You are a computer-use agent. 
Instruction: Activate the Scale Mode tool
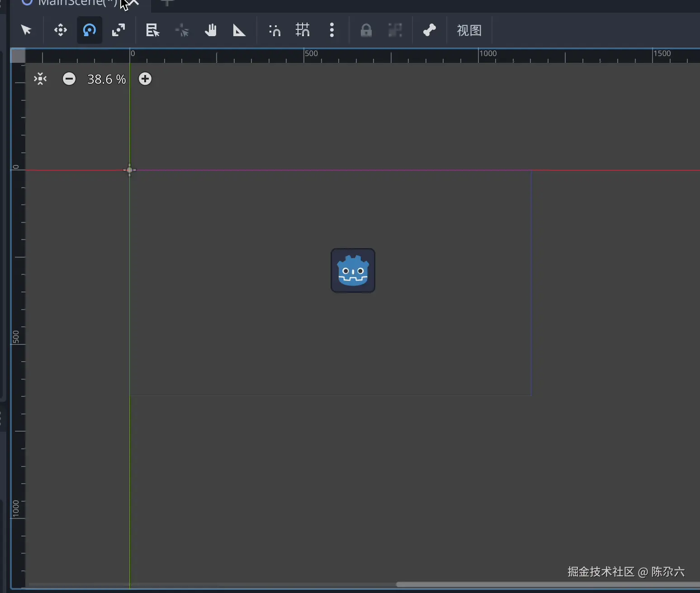click(x=118, y=30)
